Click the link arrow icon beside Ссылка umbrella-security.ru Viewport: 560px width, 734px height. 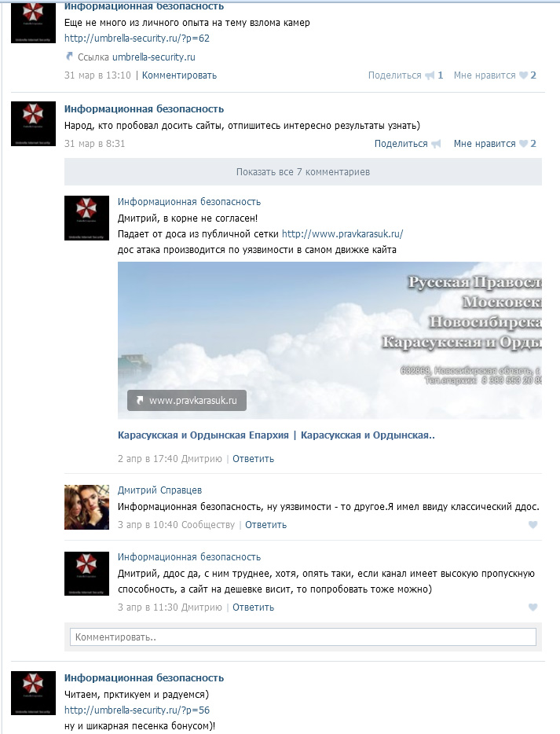(x=69, y=57)
